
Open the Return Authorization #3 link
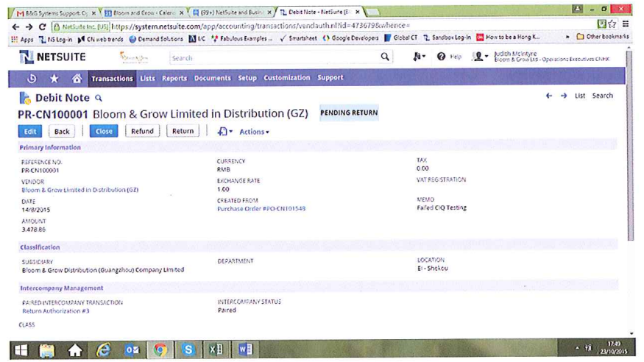pyautogui.click(x=55, y=311)
